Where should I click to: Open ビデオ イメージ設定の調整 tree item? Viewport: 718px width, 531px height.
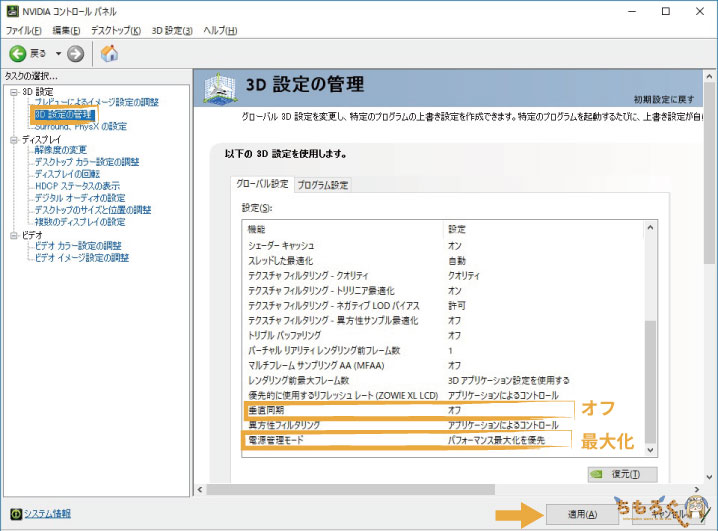[82, 258]
